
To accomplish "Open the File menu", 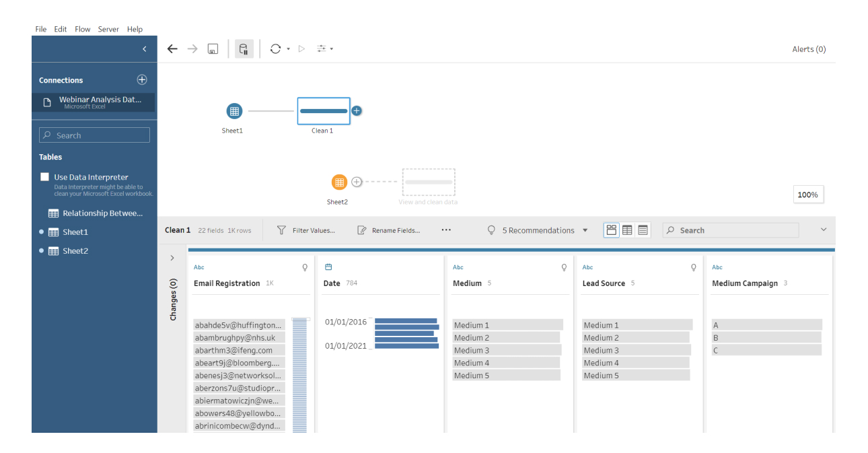I will point(41,29).
